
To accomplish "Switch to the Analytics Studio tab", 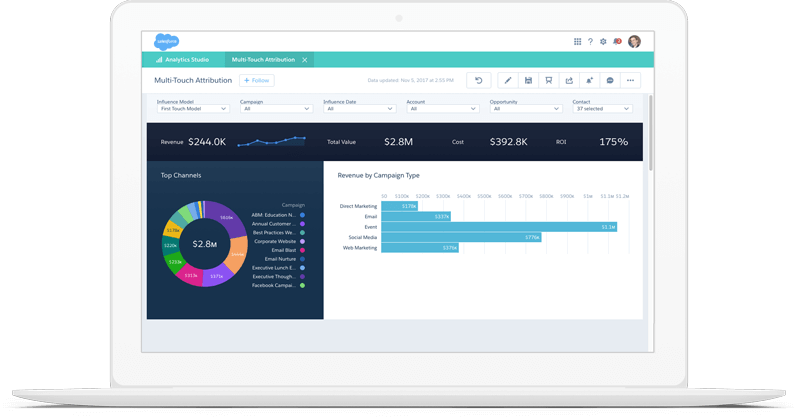I will [187, 60].
